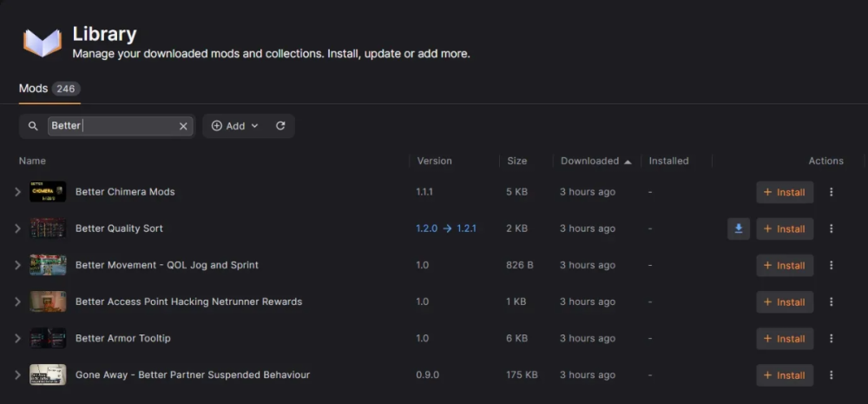Open the three-dot menu for Better Armor Tooltip
The width and height of the screenshot is (868, 404).
831,339
